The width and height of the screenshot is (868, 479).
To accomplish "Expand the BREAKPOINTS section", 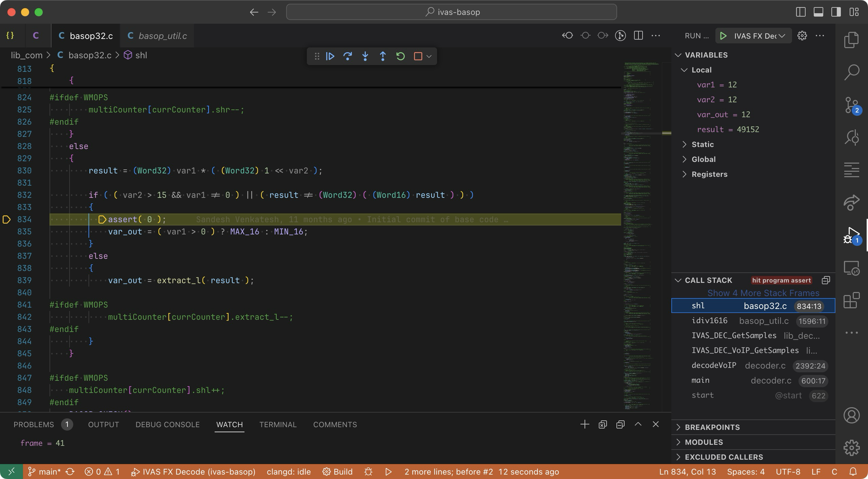I will (x=712, y=427).
